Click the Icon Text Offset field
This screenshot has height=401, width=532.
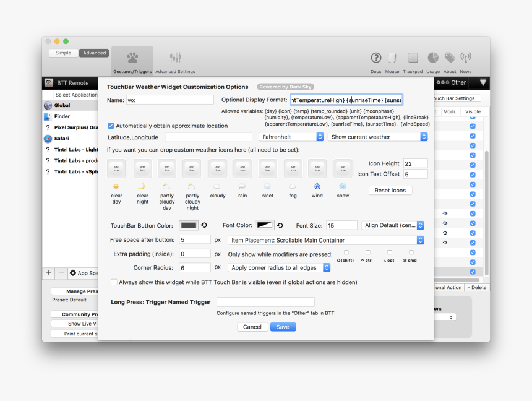click(x=415, y=174)
